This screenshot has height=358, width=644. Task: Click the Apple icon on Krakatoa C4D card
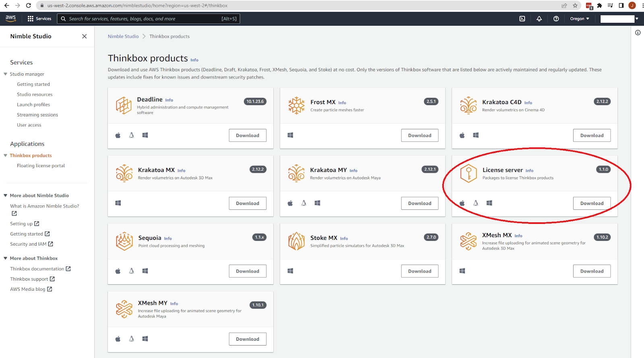pos(462,135)
